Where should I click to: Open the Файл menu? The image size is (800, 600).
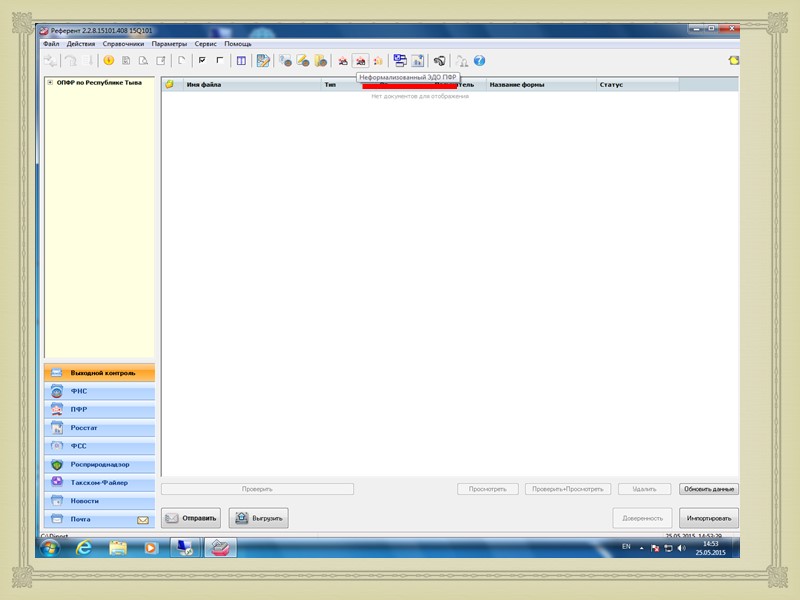(x=51, y=44)
